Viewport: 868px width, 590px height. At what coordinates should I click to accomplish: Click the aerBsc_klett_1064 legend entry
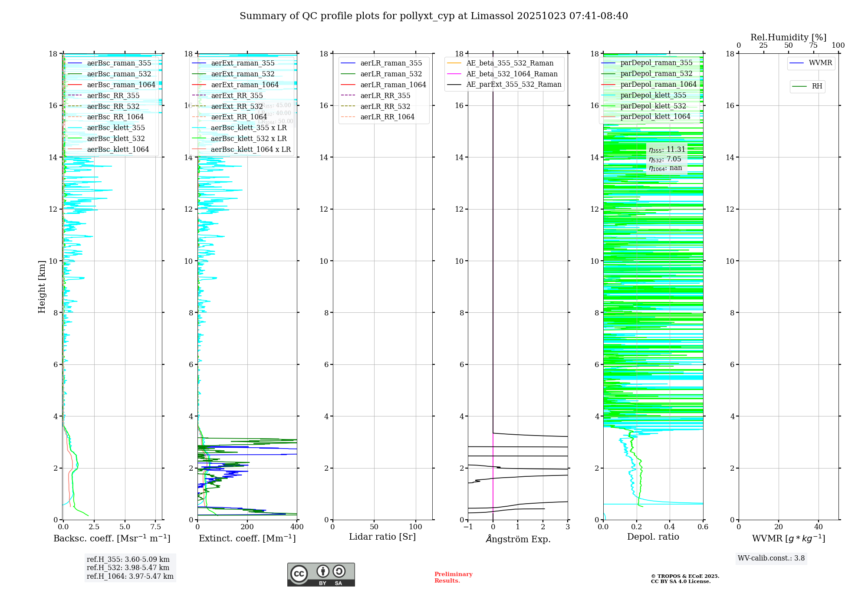point(118,150)
